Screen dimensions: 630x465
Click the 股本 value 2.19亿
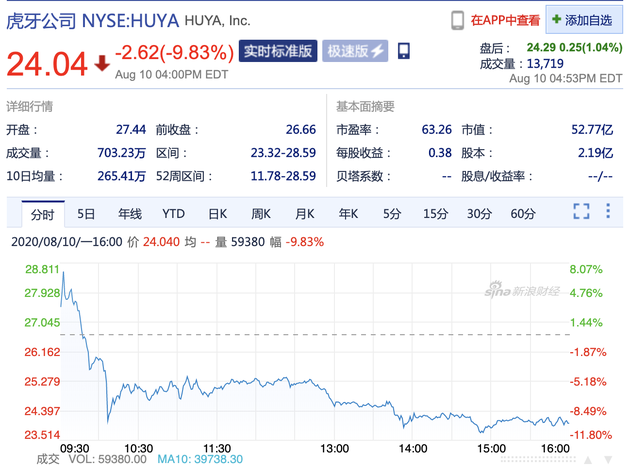(x=595, y=153)
